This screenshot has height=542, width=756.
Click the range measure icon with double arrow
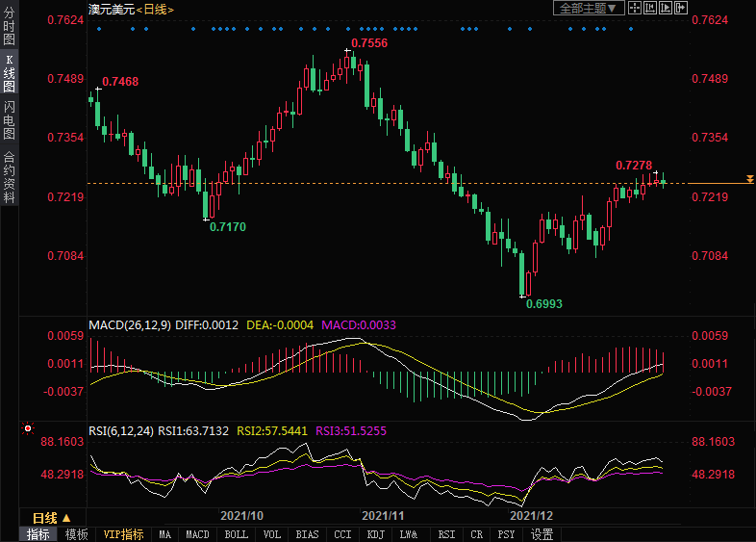649,8
